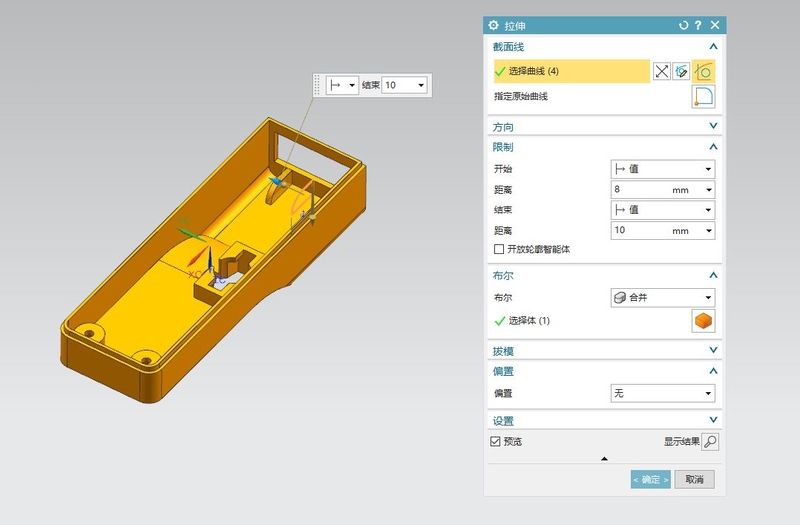Click the orange select body cube icon
800x525 pixels.
[705, 321]
